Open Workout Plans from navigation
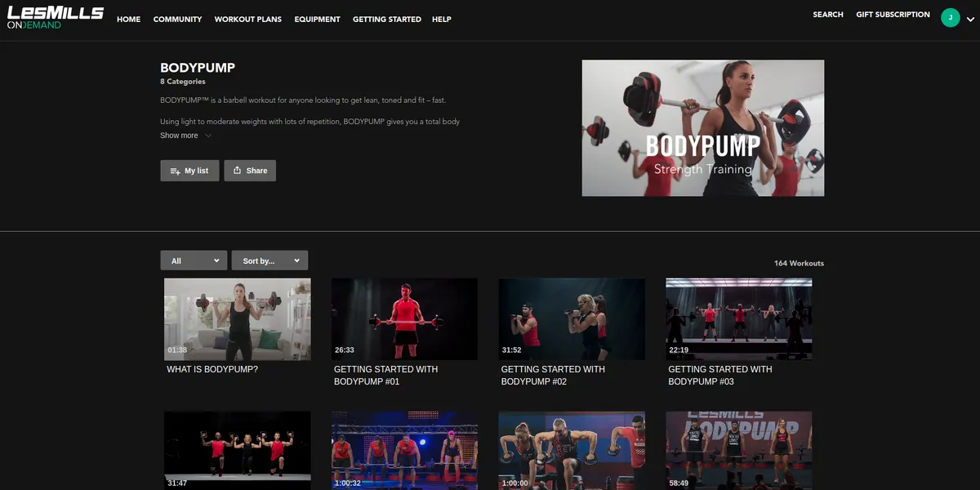This screenshot has height=490, width=980. pyautogui.click(x=247, y=19)
